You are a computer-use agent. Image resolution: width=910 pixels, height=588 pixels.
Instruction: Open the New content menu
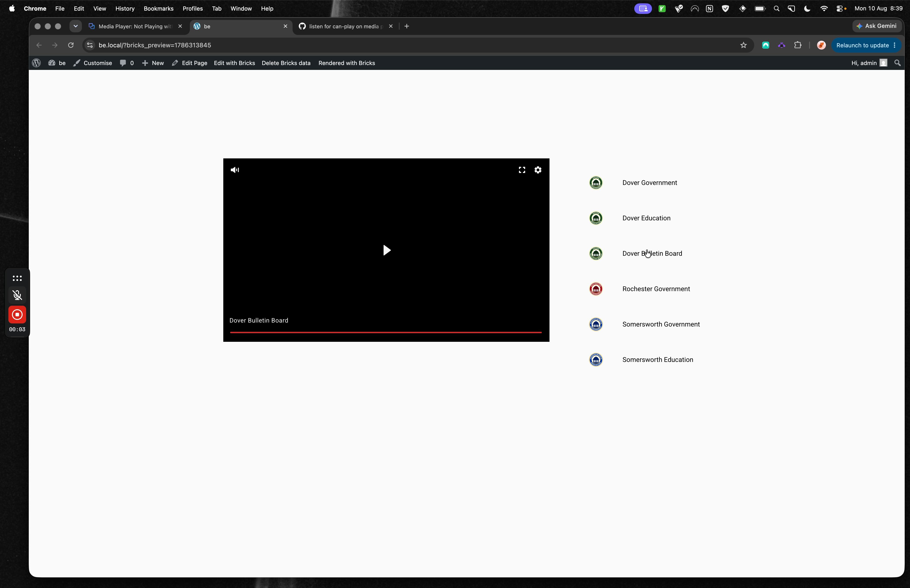(x=153, y=63)
